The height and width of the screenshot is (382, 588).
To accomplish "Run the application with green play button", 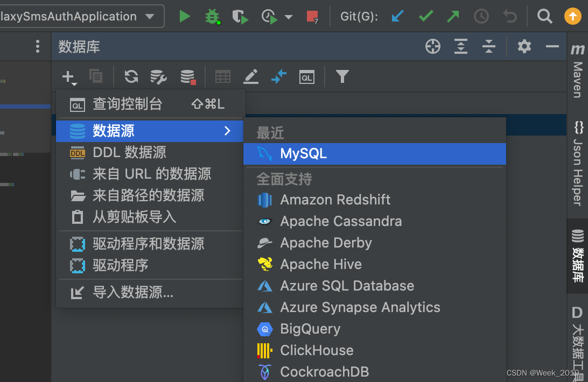I will point(185,17).
